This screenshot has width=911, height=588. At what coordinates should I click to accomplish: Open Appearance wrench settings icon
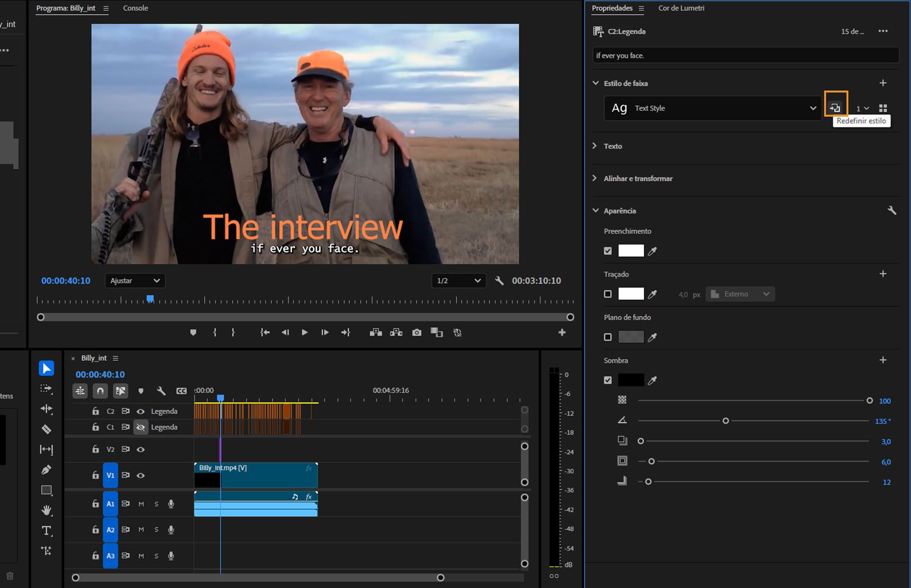coord(892,211)
